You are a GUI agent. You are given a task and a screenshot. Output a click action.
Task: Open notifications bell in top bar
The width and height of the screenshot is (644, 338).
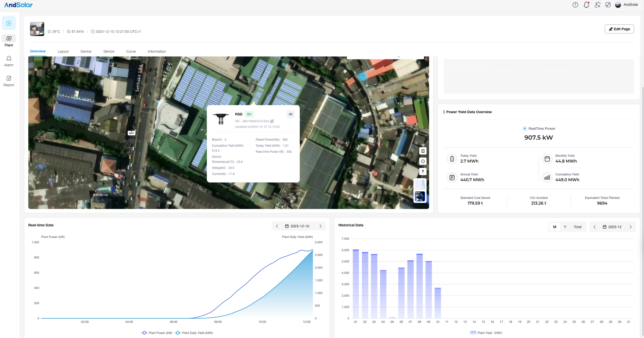[586, 5]
